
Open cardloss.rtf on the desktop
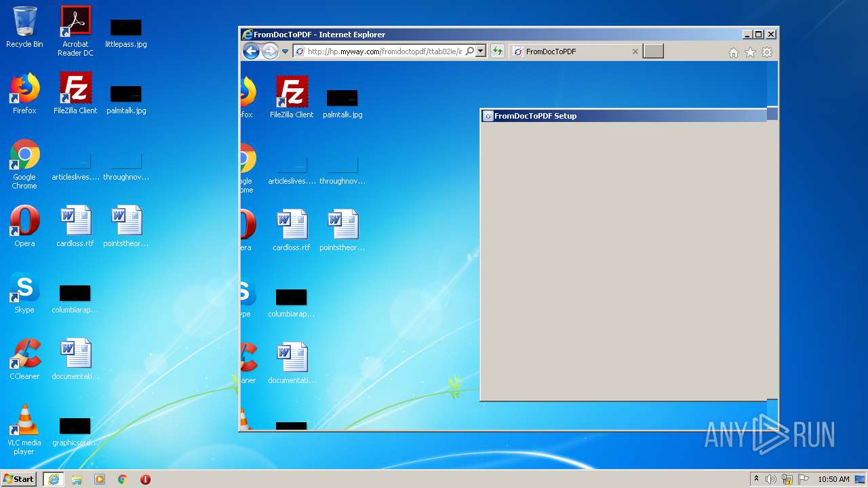pos(75,227)
